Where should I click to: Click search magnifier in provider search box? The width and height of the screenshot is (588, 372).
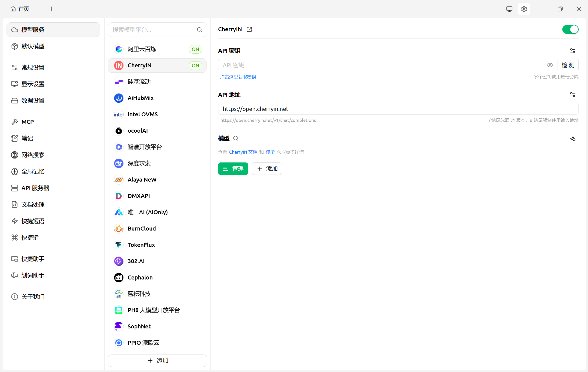tap(199, 30)
